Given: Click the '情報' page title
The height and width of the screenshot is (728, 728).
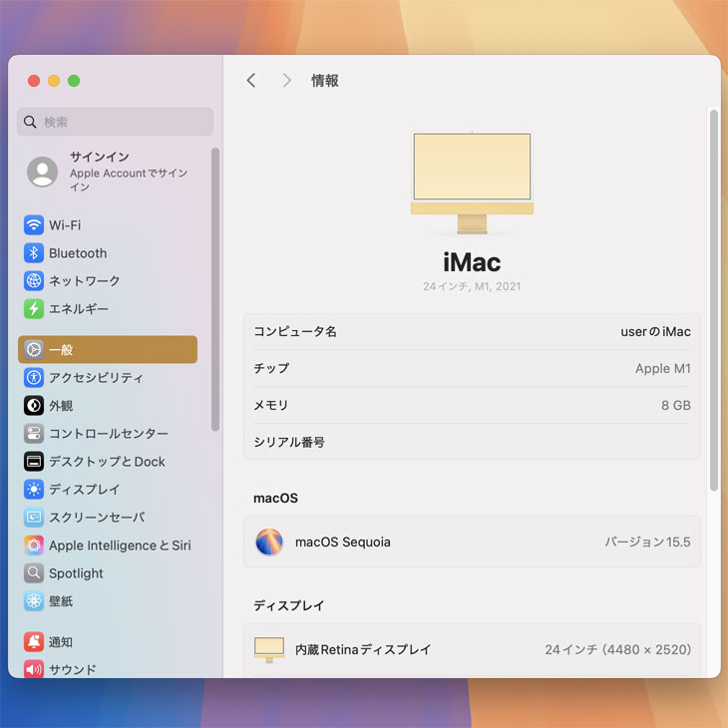Looking at the screenshot, I should 324,81.
